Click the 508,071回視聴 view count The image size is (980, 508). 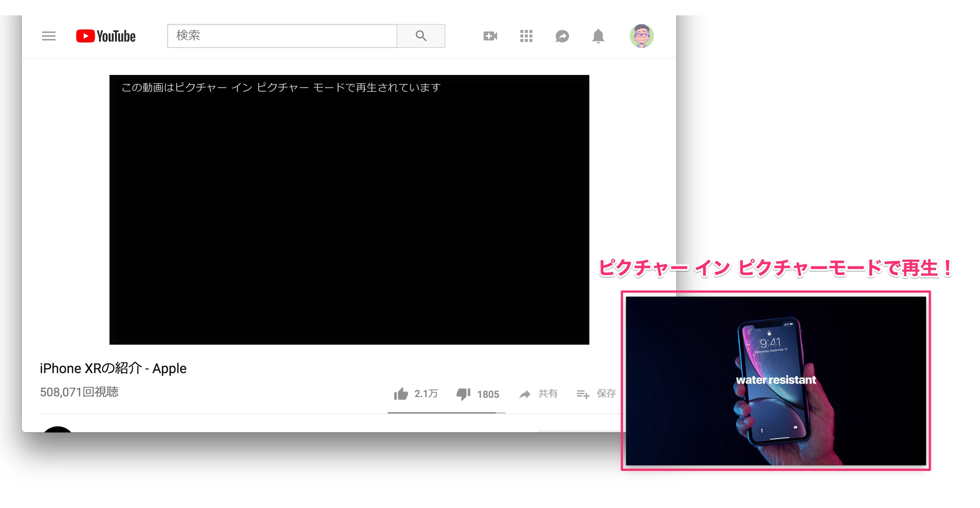(79, 391)
